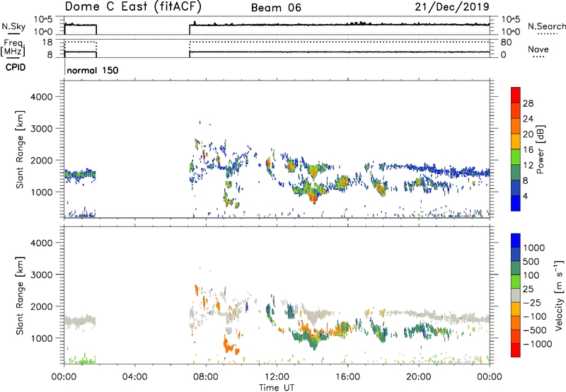Click the "Slant Range [km]" label of power panel
This screenshot has width=566, height=392.
(20, 149)
